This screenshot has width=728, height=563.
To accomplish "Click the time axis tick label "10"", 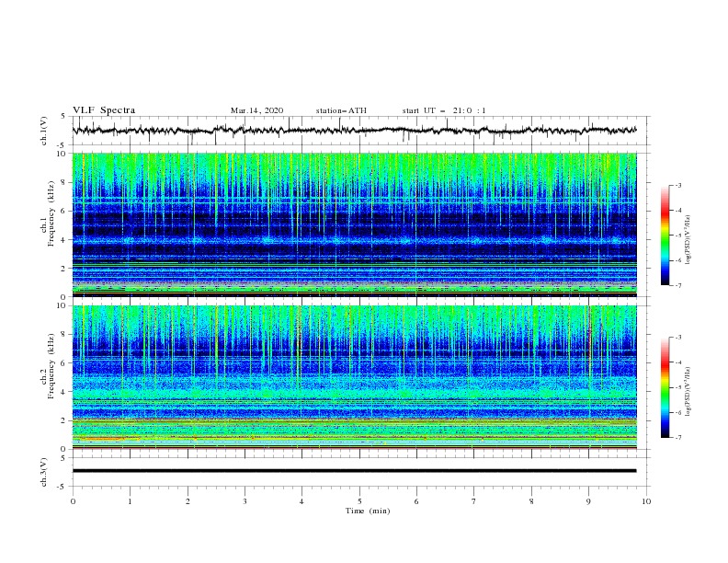I will (x=646, y=501).
